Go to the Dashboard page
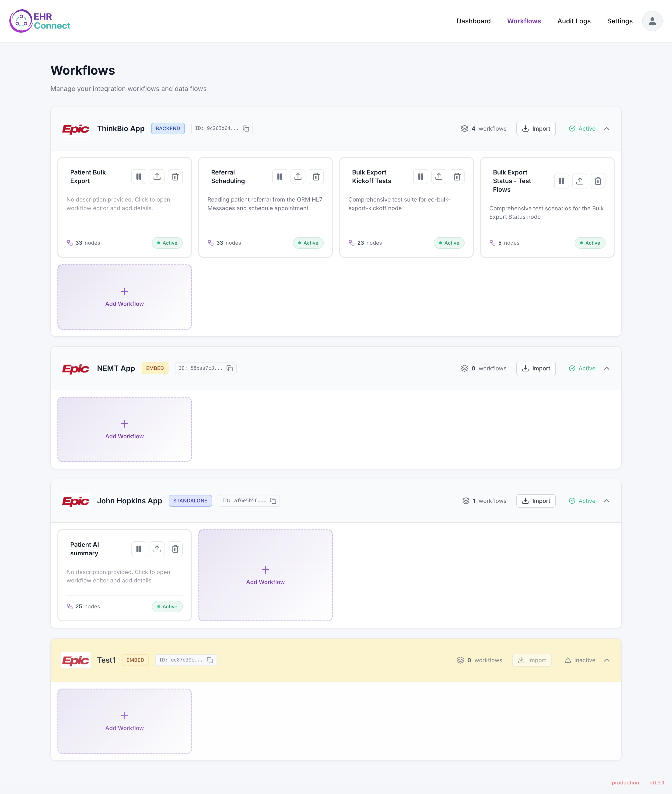The image size is (672, 794). click(x=473, y=21)
